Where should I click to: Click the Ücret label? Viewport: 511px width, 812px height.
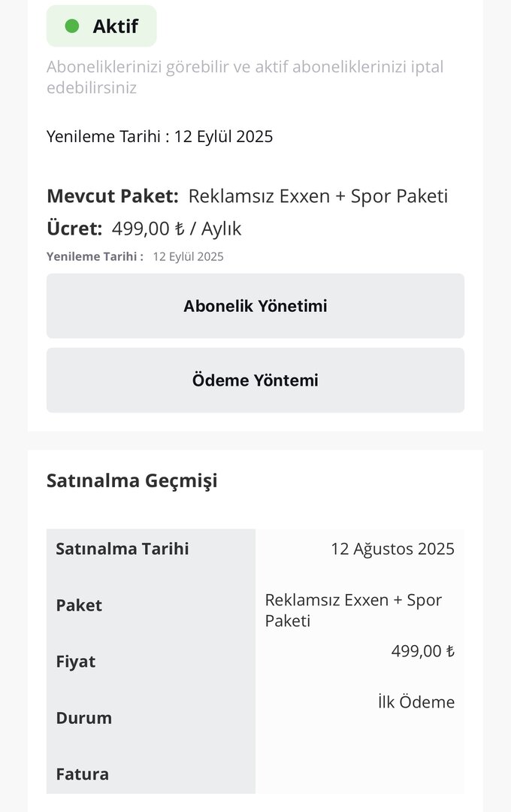click(x=74, y=229)
